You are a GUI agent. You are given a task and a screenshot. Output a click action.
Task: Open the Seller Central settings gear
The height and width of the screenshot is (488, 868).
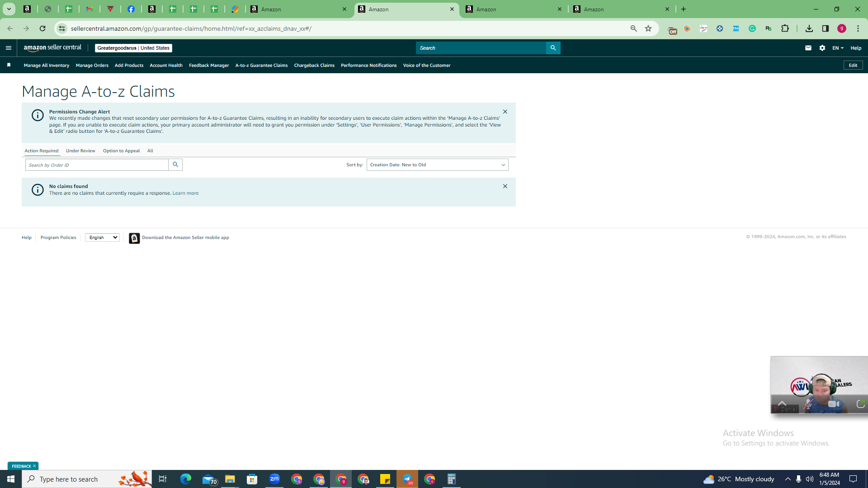(822, 48)
